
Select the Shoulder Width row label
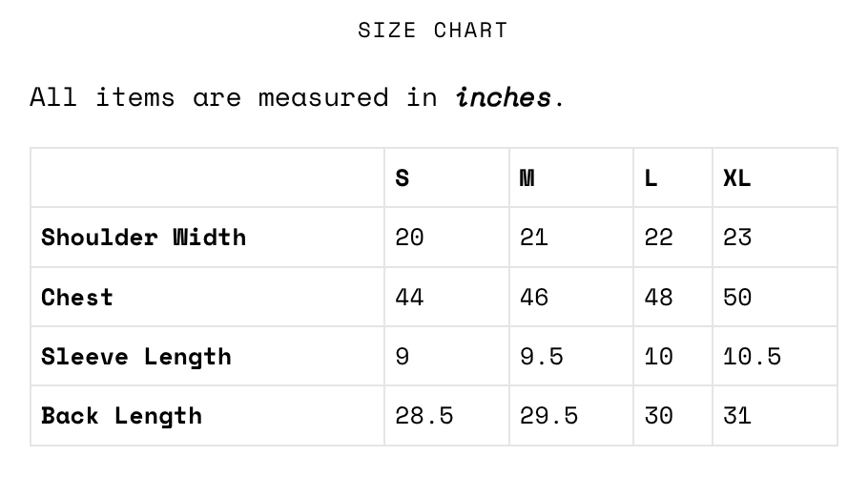(143, 238)
